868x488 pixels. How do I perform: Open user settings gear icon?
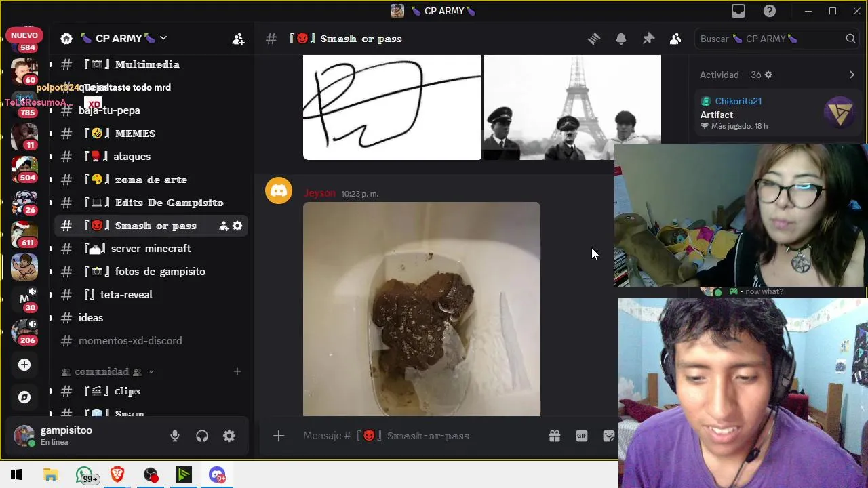[x=229, y=436]
